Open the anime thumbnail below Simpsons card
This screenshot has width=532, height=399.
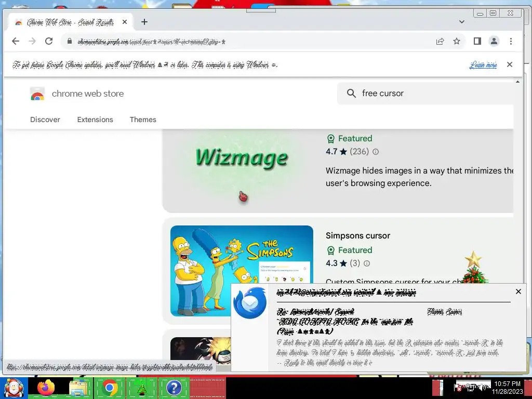point(201,349)
